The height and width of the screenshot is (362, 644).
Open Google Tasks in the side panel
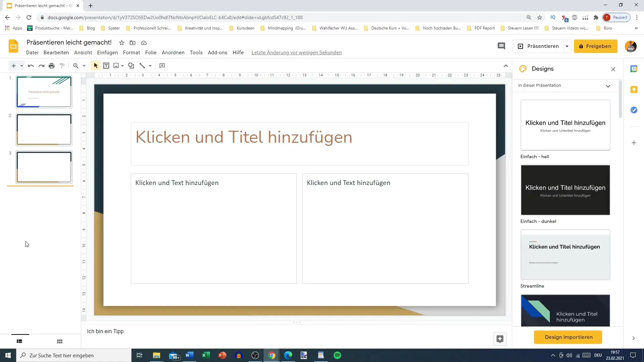pyautogui.click(x=634, y=110)
